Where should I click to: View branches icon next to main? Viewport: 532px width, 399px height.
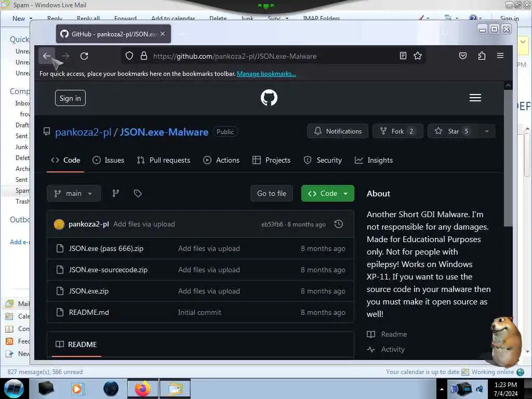pos(116,193)
